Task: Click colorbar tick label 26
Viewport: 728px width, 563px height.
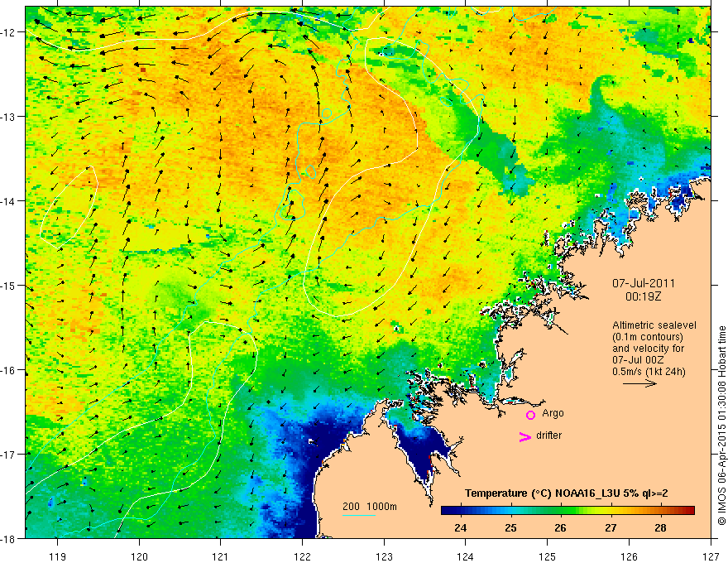Action: click(560, 527)
